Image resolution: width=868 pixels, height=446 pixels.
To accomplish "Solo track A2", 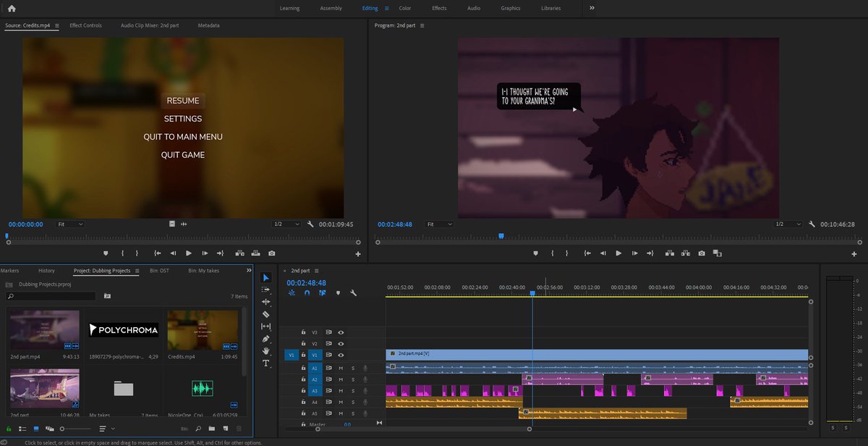I will 353,379.
